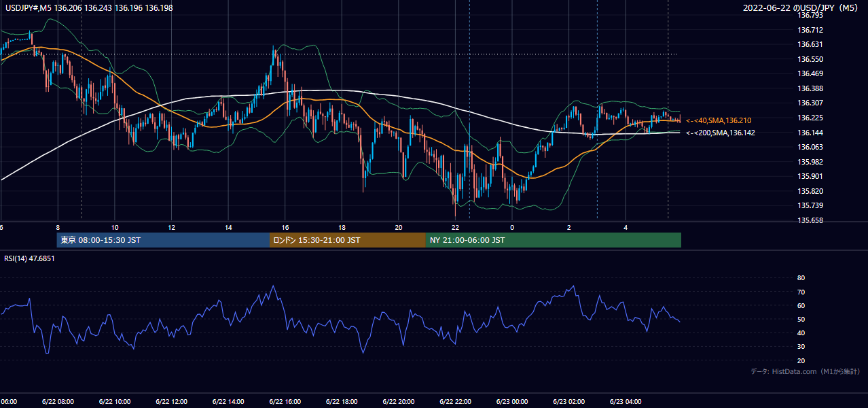Click the RSI scale value 60
This screenshot has height=408, width=868.
[x=801, y=305]
